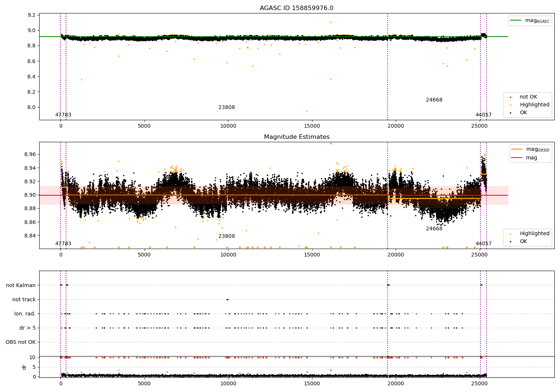Image resolution: width=560 pixels, height=392 pixels.
Task: Click y-tick '8.8' on top plot
Action: point(32,46)
